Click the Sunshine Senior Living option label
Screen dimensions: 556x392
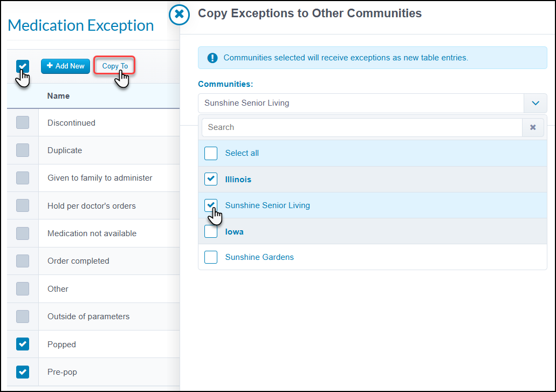267,205
